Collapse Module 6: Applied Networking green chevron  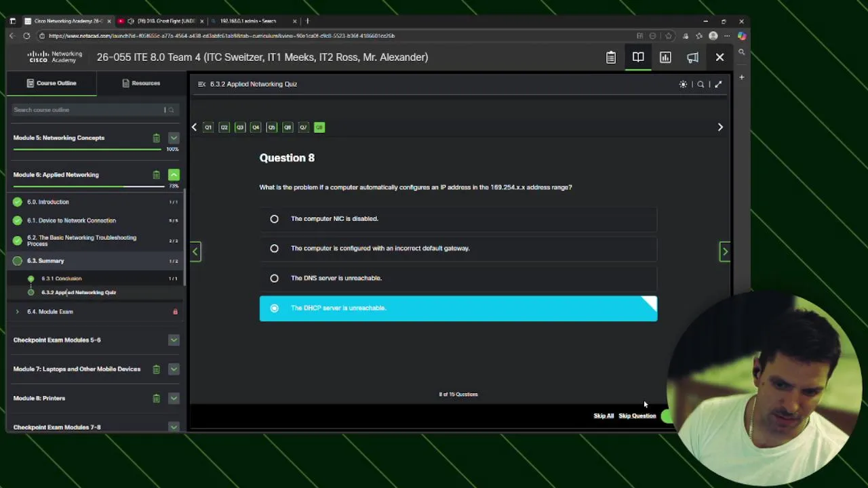coord(174,175)
